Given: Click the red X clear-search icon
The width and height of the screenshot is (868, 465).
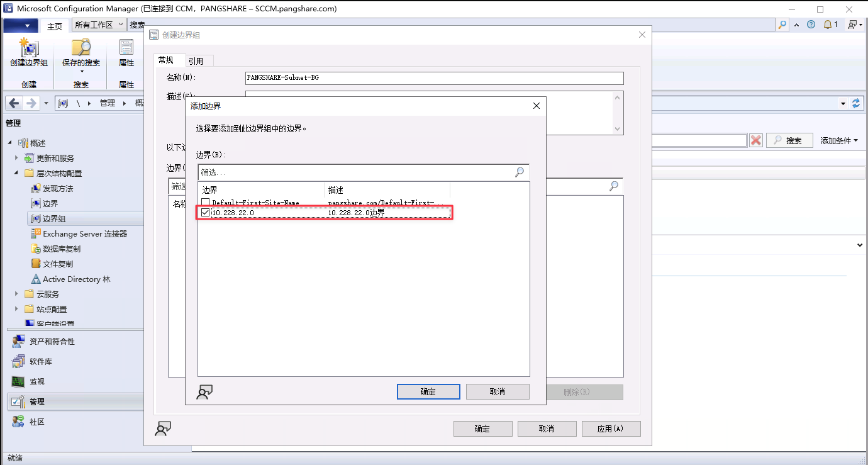Looking at the screenshot, I should [x=756, y=140].
